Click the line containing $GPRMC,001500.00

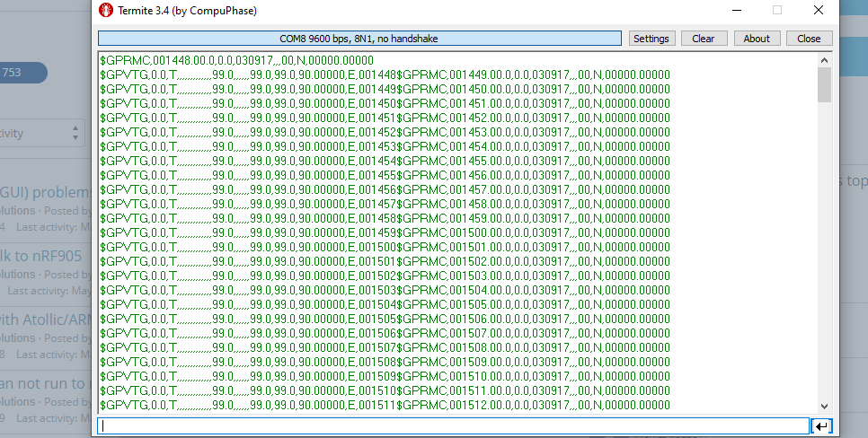tap(385, 232)
